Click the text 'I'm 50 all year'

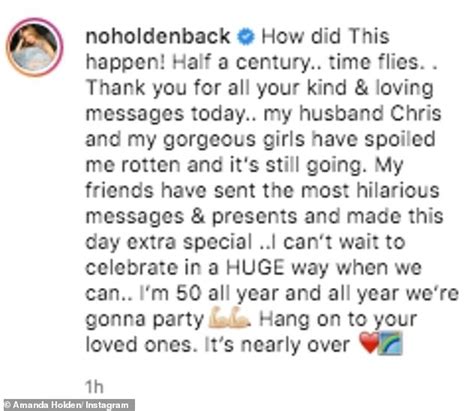click(x=210, y=293)
